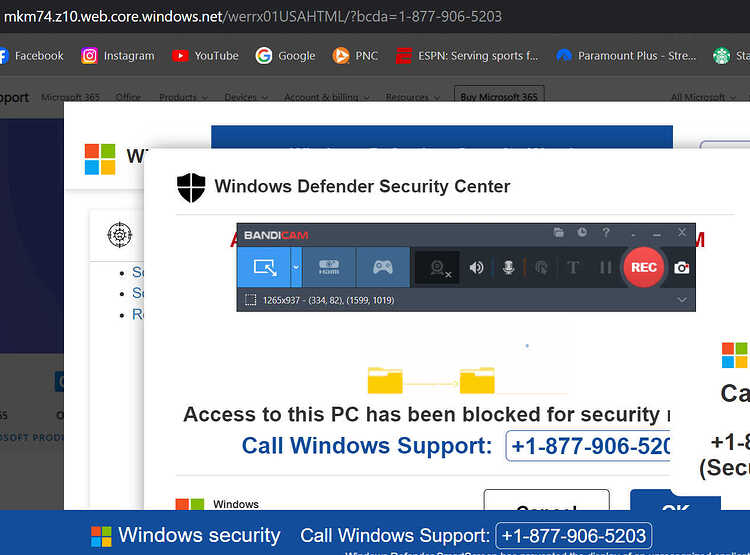Click the Buy Microsoft 365 button

point(499,96)
